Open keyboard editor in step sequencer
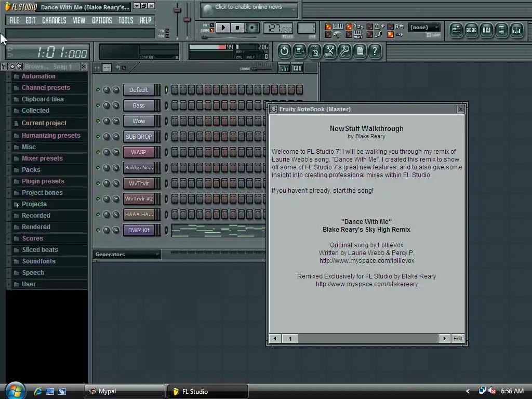Screen dimensions: 532x399 (297, 68)
